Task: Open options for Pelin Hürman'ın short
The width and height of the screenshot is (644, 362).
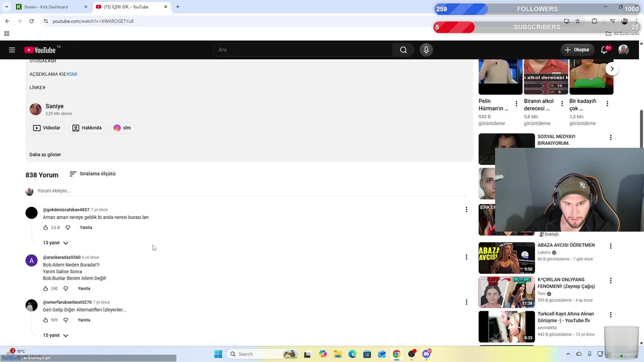Action: [x=516, y=104]
